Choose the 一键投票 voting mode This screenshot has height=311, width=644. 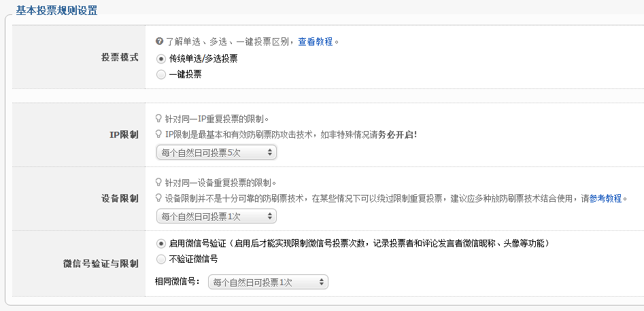click(161, 75)
